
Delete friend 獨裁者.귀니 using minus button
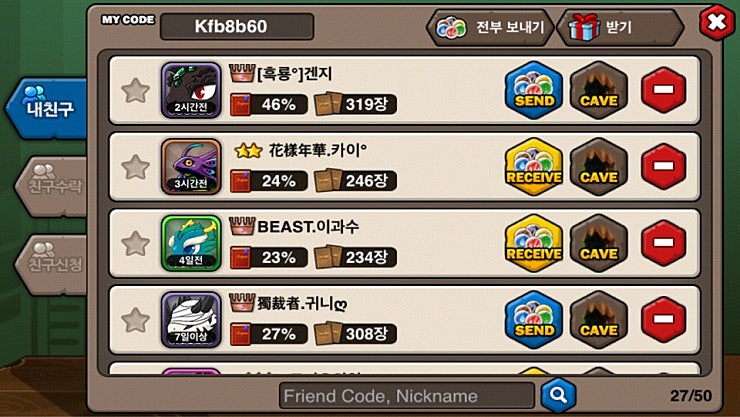(x=663, y=319)
